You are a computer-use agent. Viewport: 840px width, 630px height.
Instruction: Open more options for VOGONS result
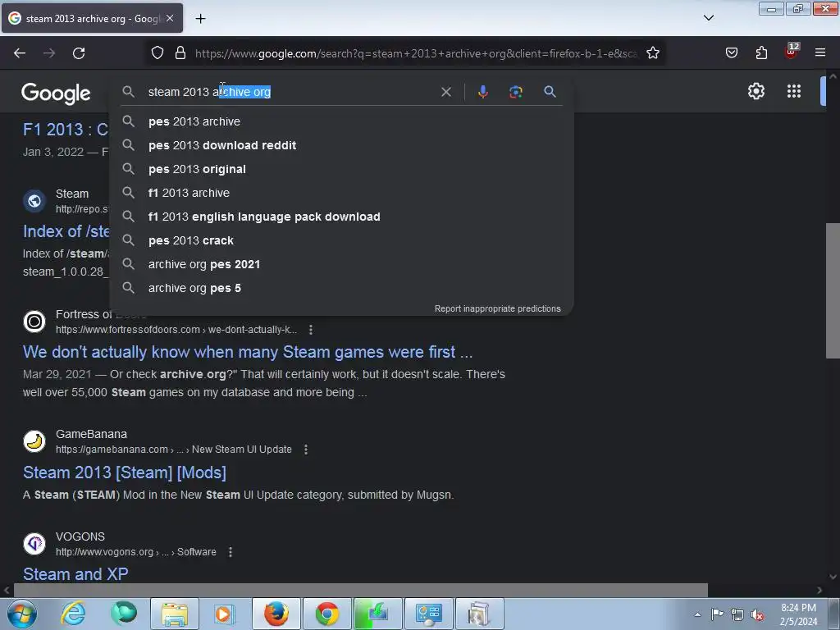tap(231, 552)
